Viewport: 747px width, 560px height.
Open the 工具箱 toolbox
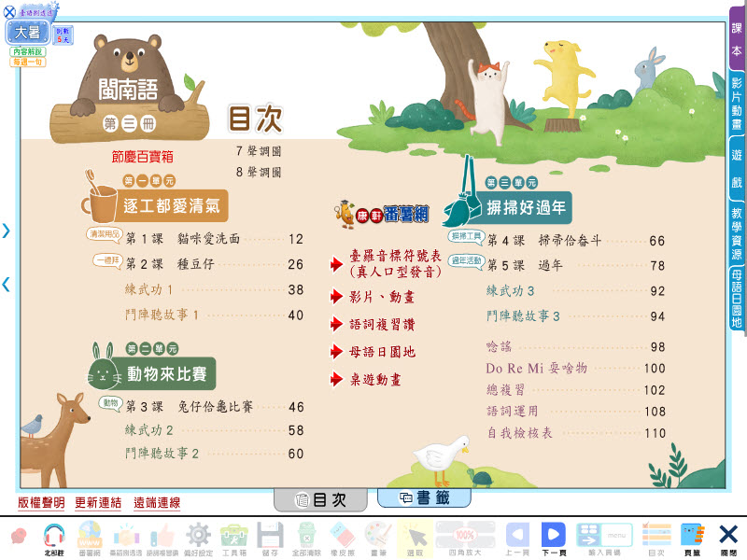(233, 536)
